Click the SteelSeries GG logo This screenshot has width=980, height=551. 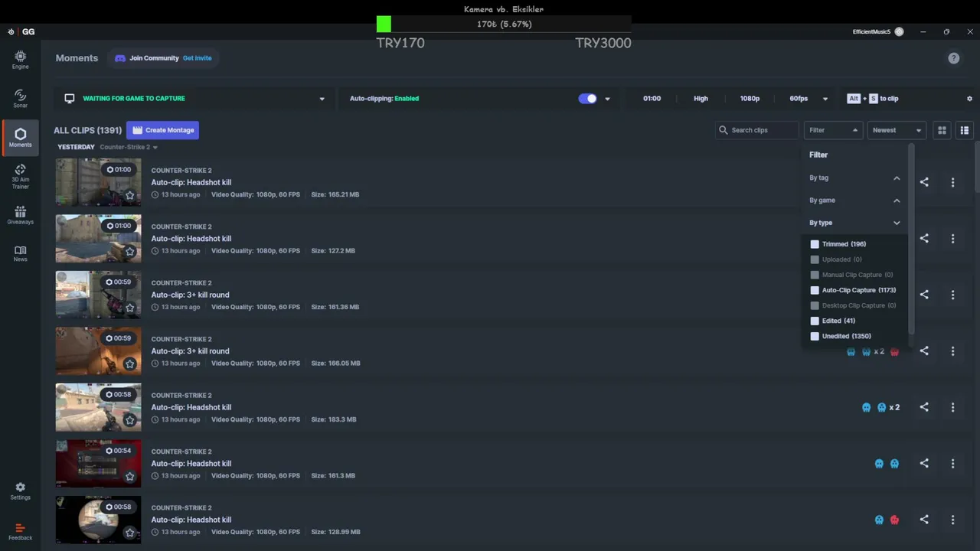click(21, 31)
